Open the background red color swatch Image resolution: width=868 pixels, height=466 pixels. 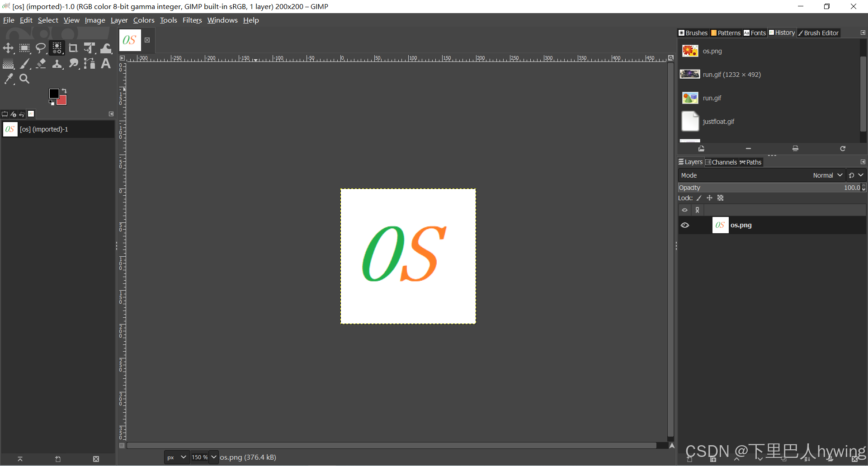(62, 101)
